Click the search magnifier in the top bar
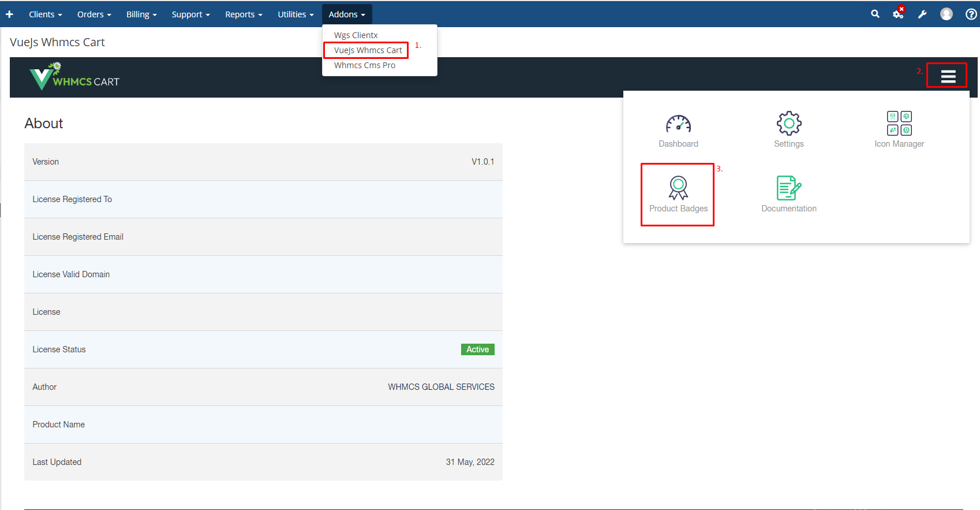 click(875, 14)
